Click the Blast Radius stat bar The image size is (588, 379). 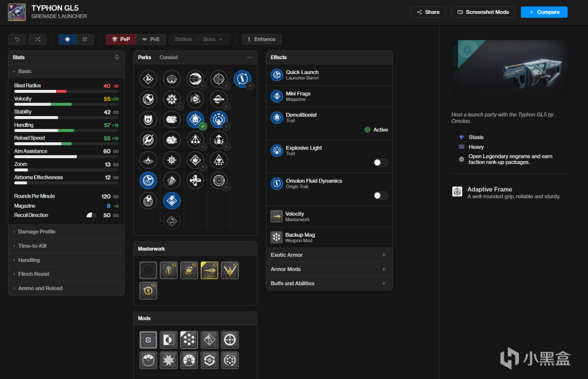click(66, 91)
